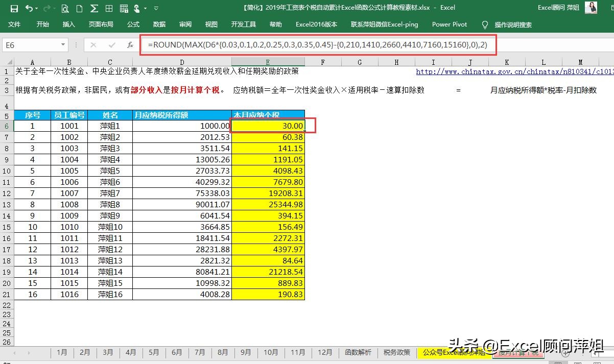Click the AutoSum Σ icon
The height and width of the screenshot is (364, 614).
tap(93, 8)
